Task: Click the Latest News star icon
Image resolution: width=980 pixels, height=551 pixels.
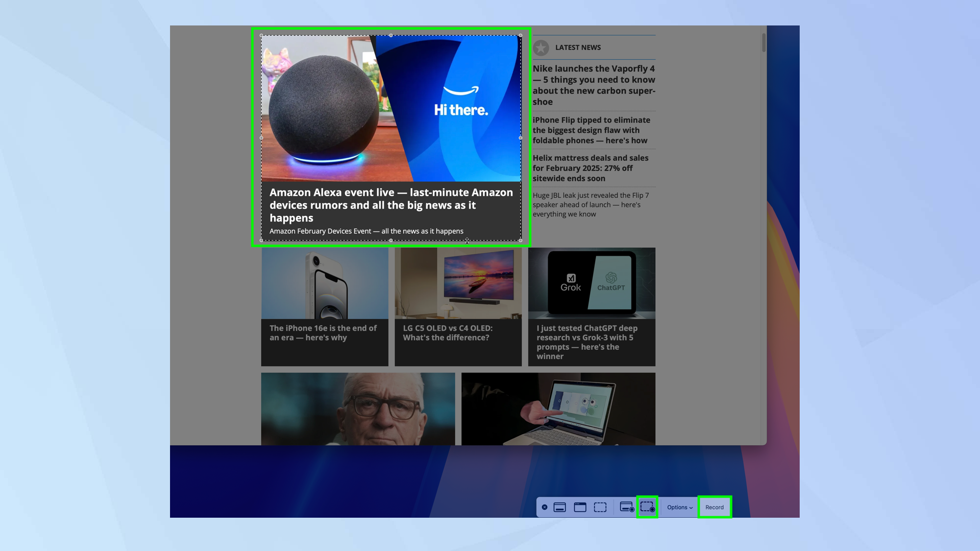Action: coord(541,48)
